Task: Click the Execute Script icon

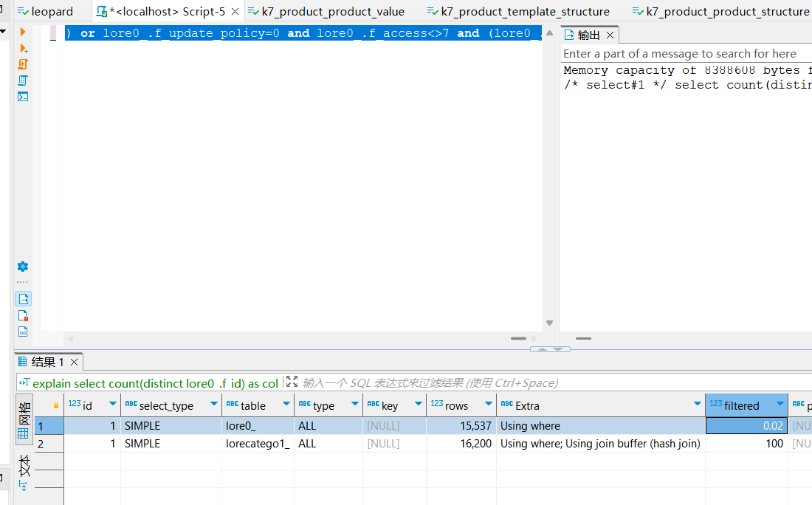Action: (23, 64)
